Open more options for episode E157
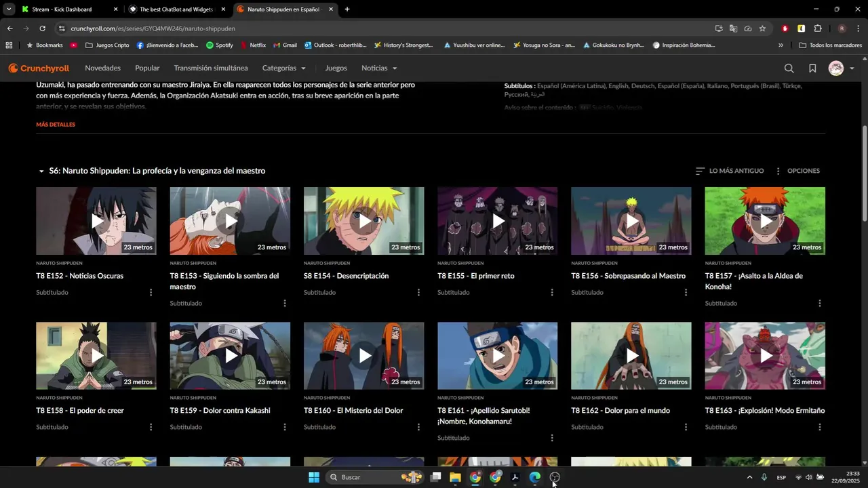The width and height of the screenshot is (868, 488). (x=820, y=304)
